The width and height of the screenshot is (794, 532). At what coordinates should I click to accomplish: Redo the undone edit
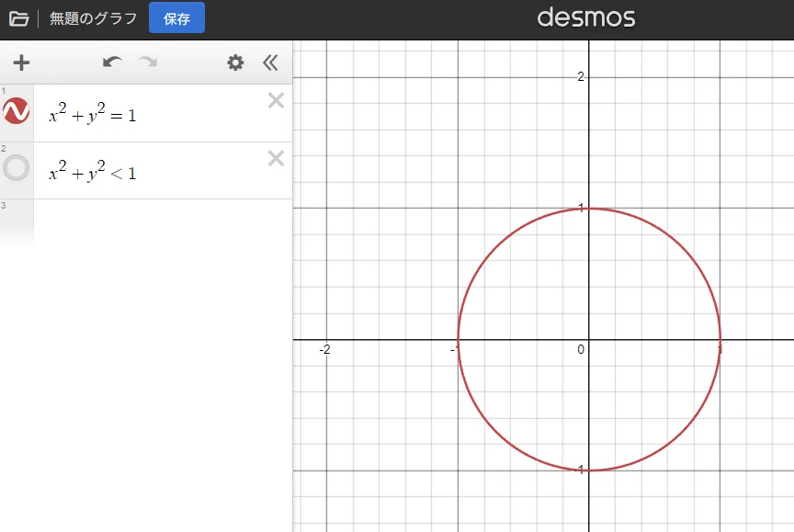148,62
